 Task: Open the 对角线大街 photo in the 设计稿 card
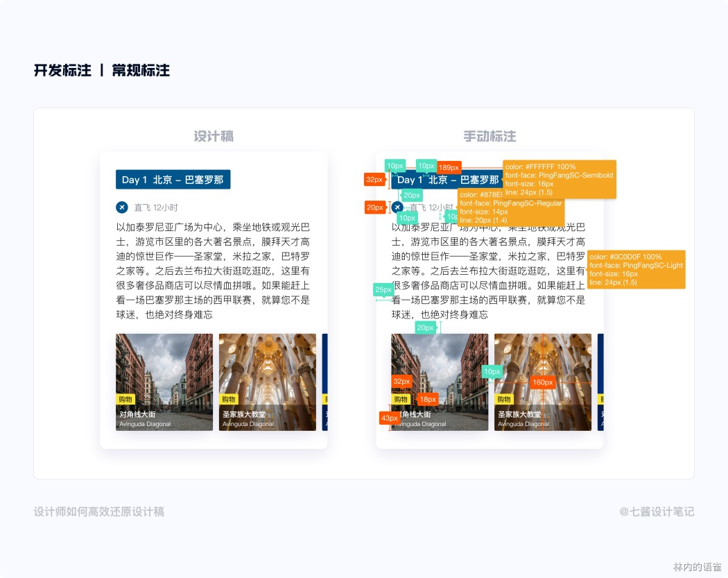pos(164,382)
